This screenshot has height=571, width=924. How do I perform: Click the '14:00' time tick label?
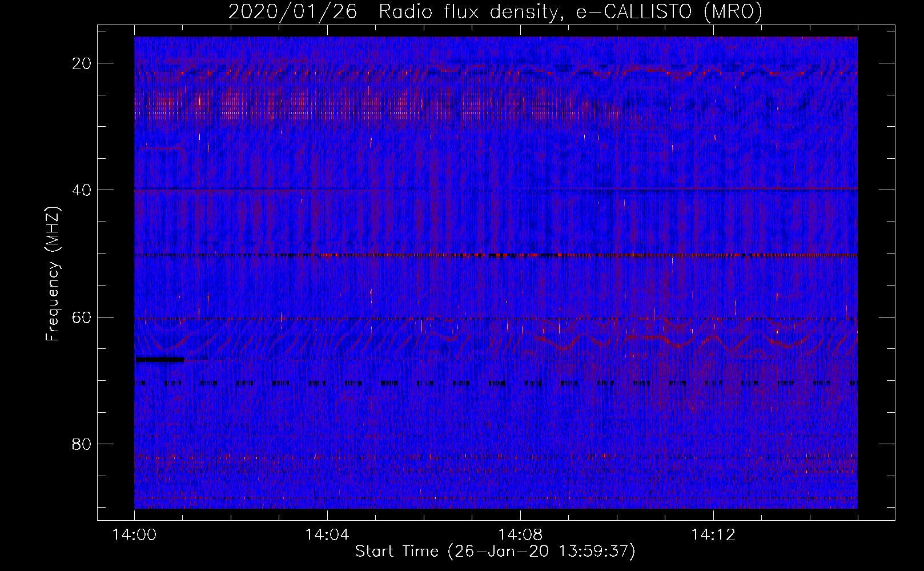(x=135, y=535)
